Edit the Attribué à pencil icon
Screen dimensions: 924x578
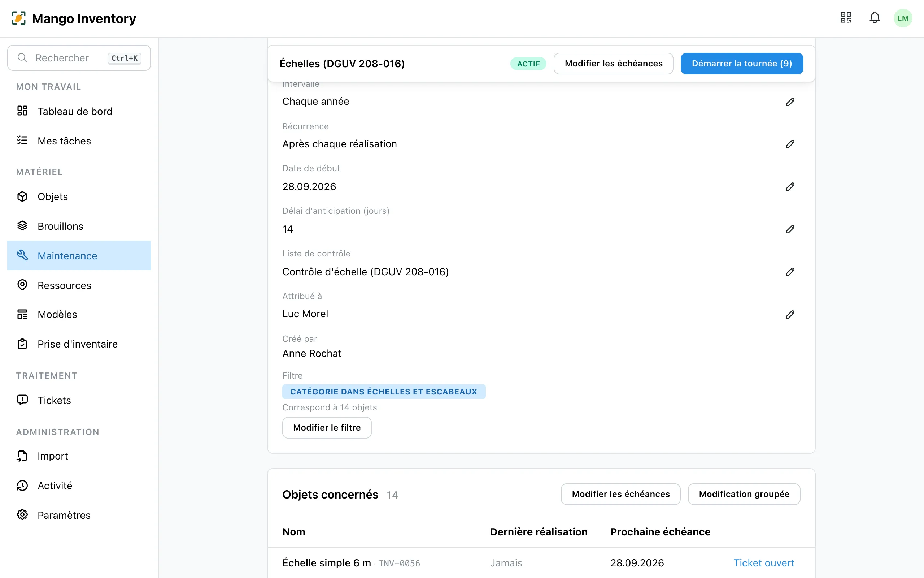[790, 314]
